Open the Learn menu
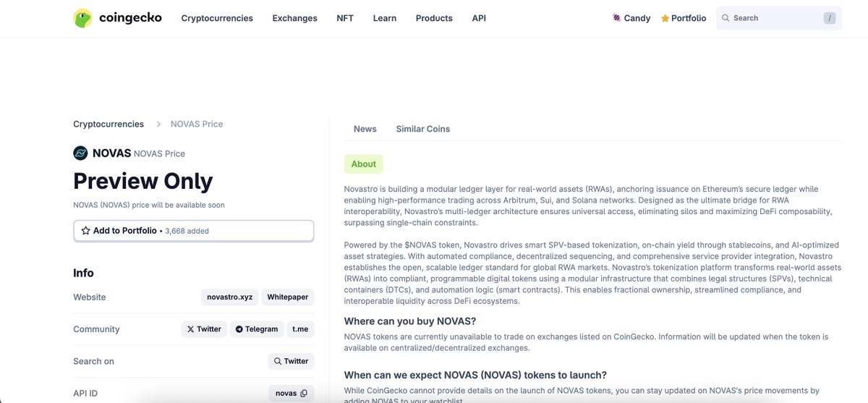This screenshot has height=403, width=868. tap(385, 18)
